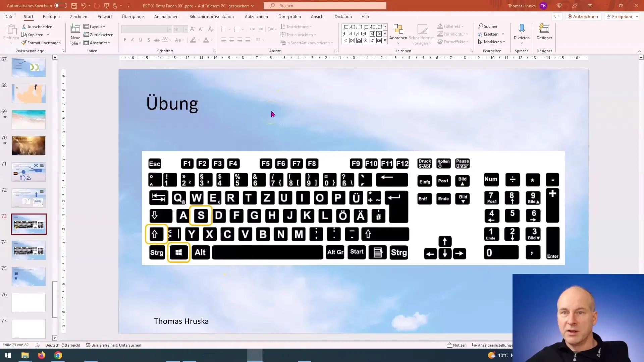This screenshot has width=644, height=362.
Task: Click Deutsch (Österreich) language indicator
Action: point(63,345)
